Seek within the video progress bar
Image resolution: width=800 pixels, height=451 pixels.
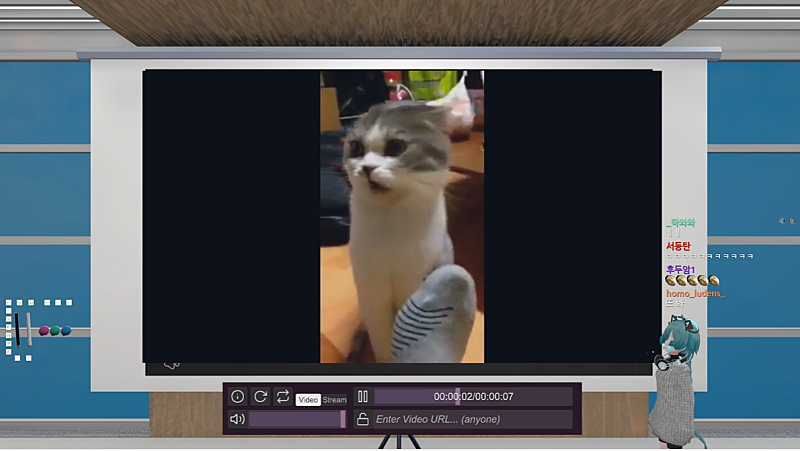click(x=473, y=396)
